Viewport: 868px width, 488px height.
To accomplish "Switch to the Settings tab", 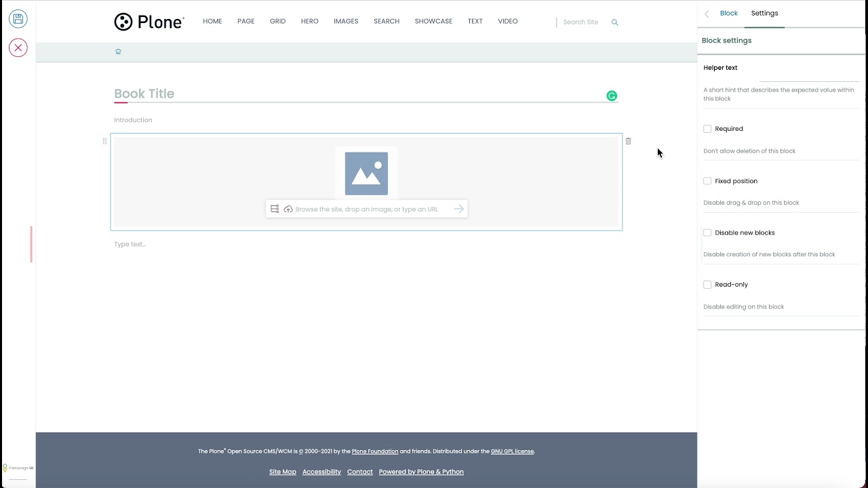I will 764,14.
